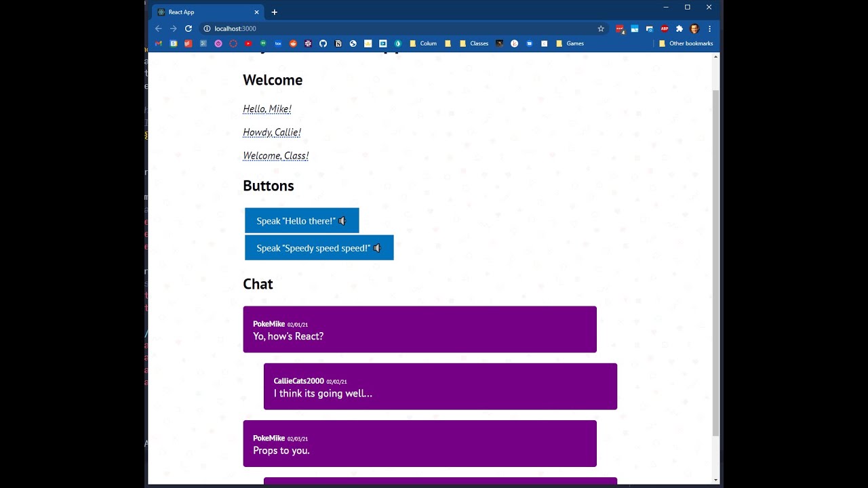Open the Notion bookmark icon

click(338, 43)
